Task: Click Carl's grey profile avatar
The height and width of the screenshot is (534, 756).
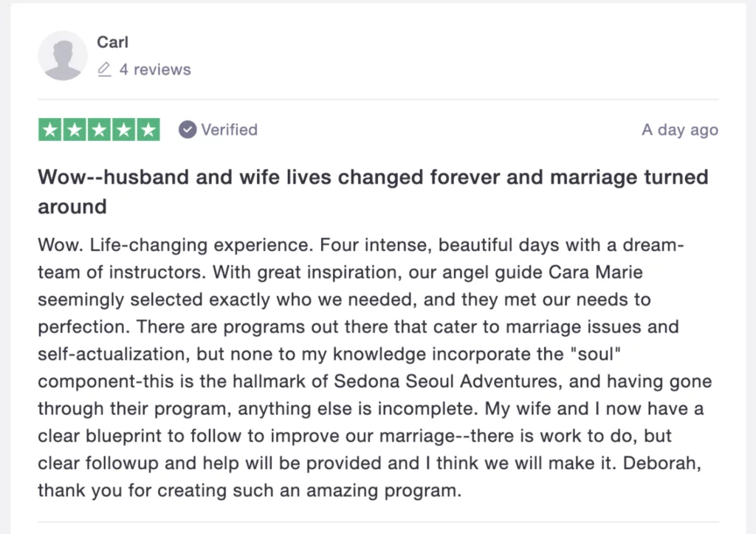Action: [63, 55]
